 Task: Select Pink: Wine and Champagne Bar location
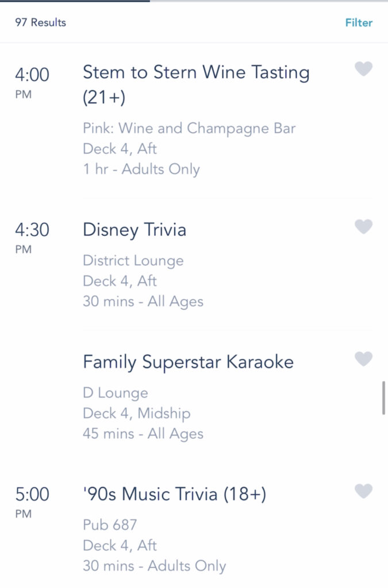click(x=189, y=128)
